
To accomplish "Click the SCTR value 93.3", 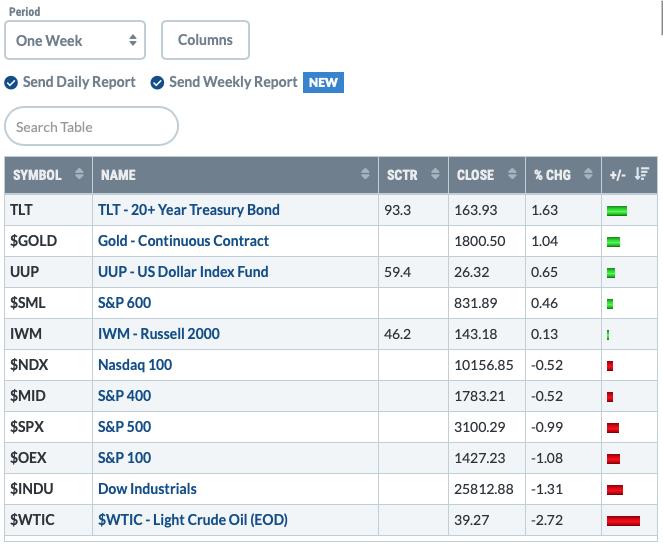I will click(397, 210).
